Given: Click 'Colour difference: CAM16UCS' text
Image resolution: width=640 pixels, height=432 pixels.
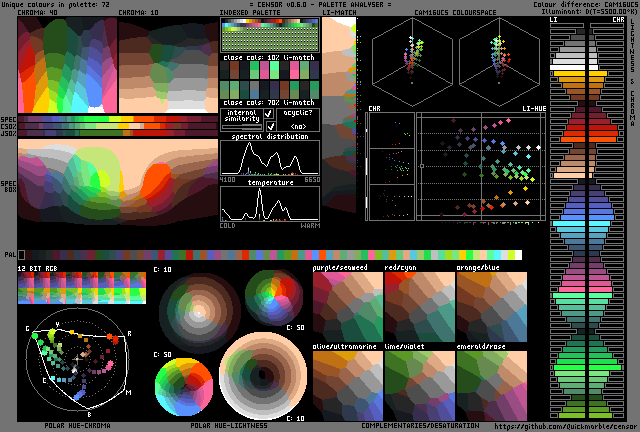Looking at the screenshot, I should [585, 4].
